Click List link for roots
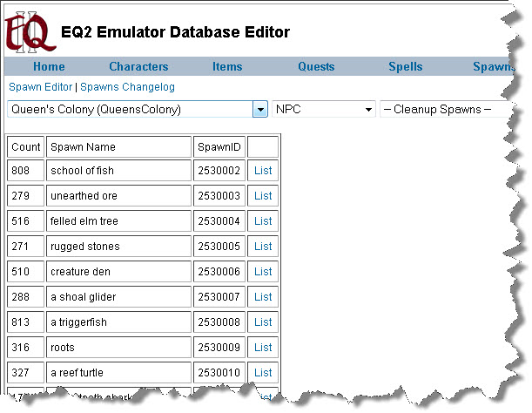 263,348
